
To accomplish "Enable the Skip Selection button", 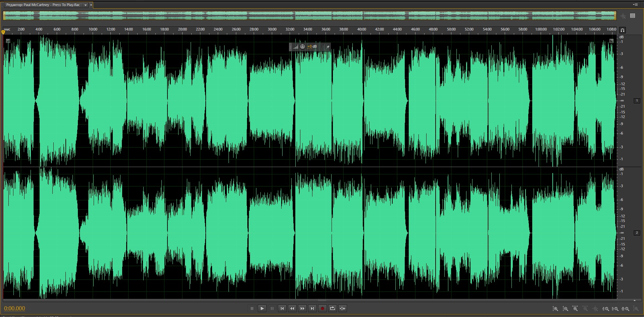I will coord(343,309).
